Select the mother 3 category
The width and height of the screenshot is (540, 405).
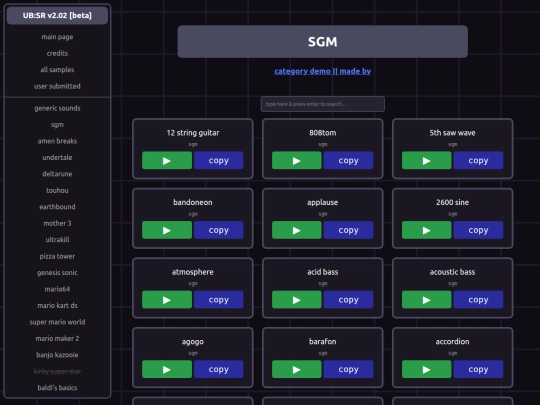(57, 223)
